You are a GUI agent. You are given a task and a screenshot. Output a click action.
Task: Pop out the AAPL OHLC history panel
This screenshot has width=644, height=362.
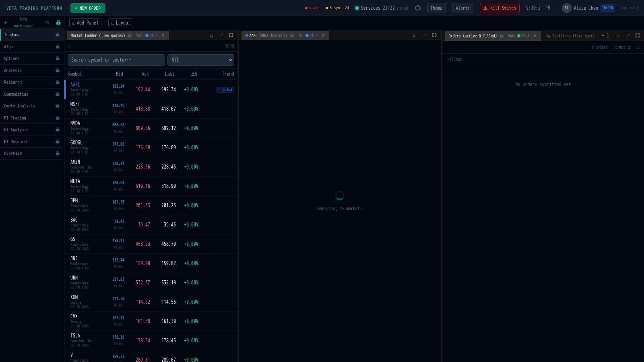pos(425,35)
